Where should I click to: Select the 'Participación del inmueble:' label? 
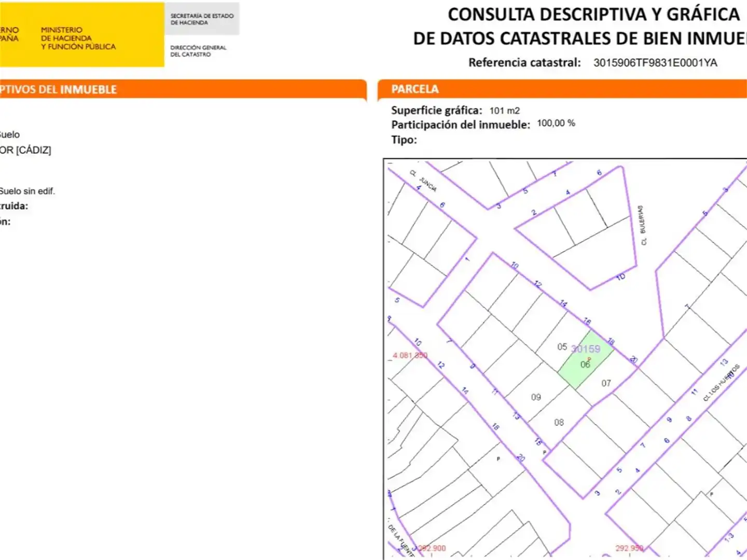(461, 125)
